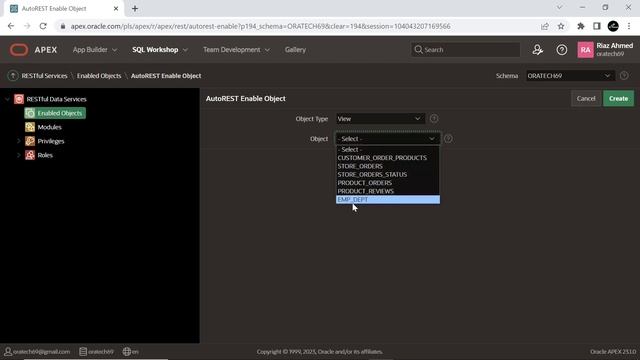Click the RA user avatar
Viewport: 640px width, 360px height.
click(x=585, y=50)
